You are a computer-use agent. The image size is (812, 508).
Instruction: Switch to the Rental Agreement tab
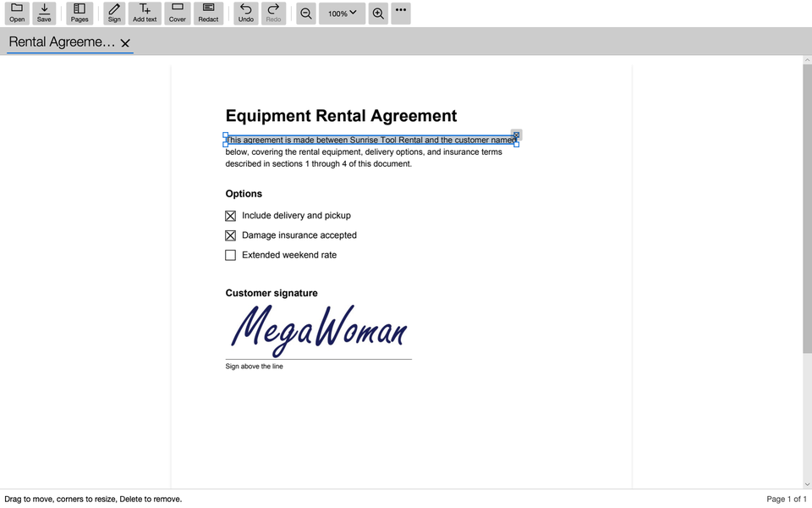pos(62,42)
